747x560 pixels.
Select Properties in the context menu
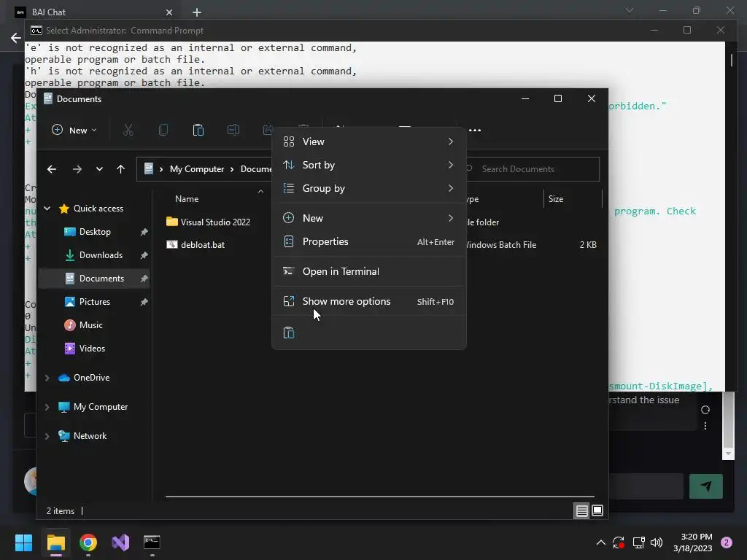[368, 241]
